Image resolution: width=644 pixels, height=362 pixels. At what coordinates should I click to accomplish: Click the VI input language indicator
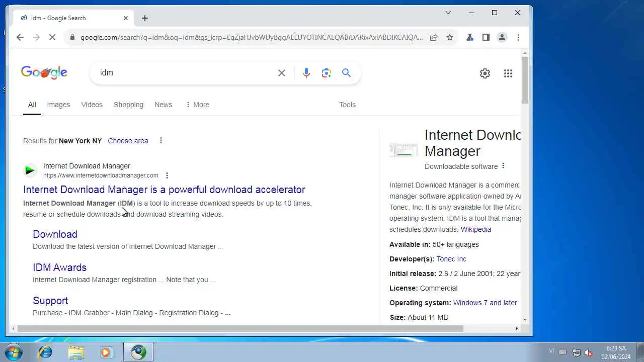pos(551,351)
